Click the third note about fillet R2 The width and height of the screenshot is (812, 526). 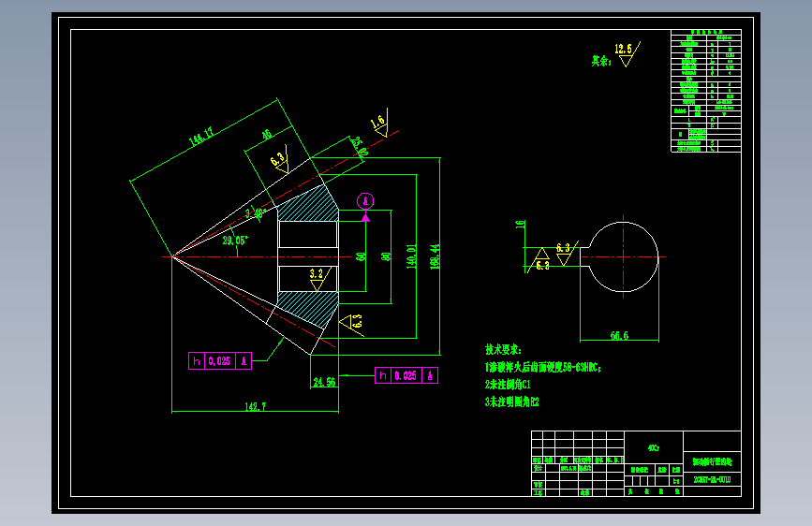pos(511,402)
